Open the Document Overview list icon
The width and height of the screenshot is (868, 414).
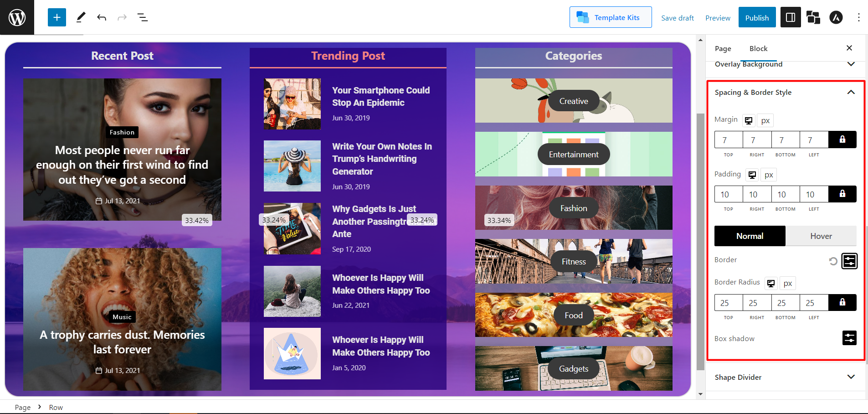[x=143, y=17]
